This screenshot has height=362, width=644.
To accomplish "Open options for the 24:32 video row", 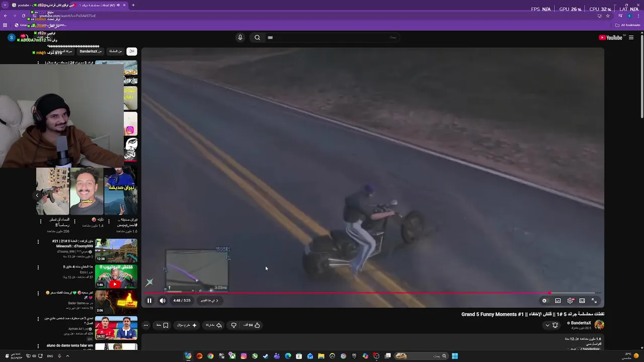I will [38, 319].
